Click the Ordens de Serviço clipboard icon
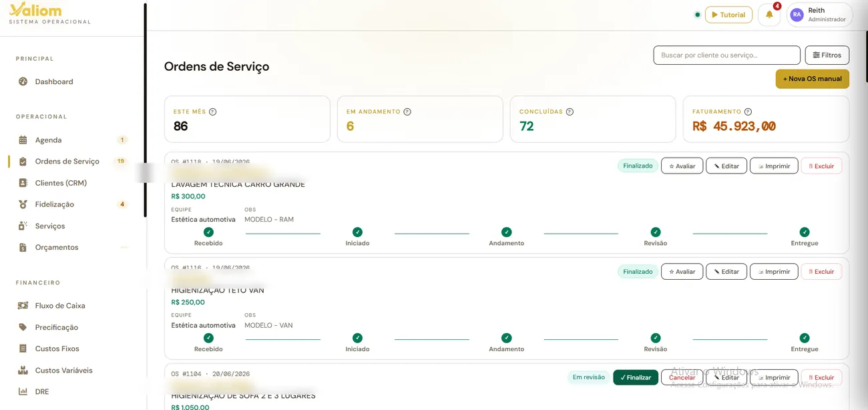This screenshot has height=410, width=868. [23, 162]
